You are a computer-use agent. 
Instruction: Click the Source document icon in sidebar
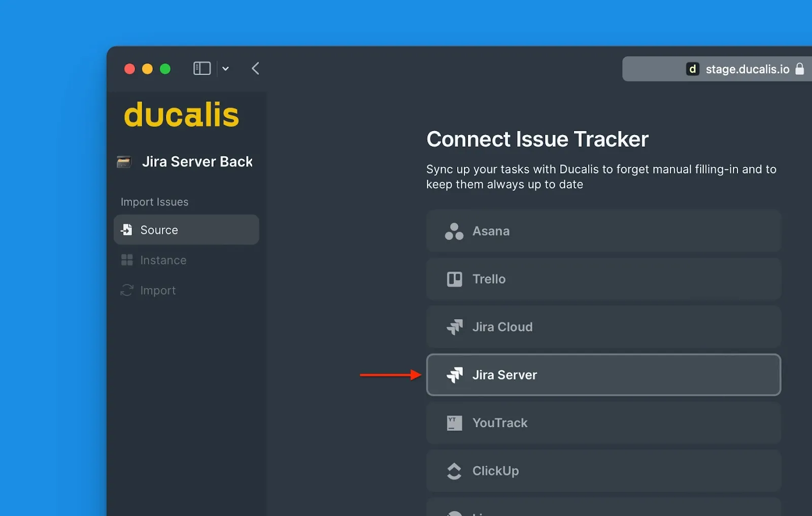pos(126,229)
